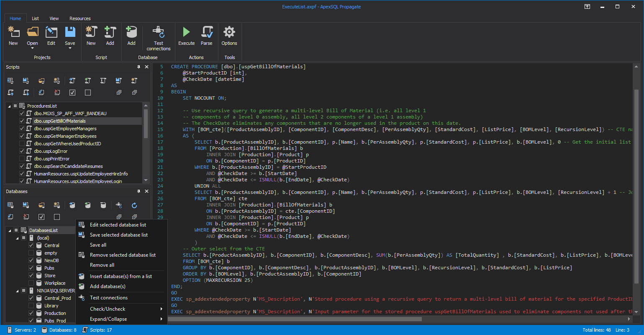Open the dropdown arrow under Save
The height and width of the screenshot is (335, 644).
pos(70,49)
